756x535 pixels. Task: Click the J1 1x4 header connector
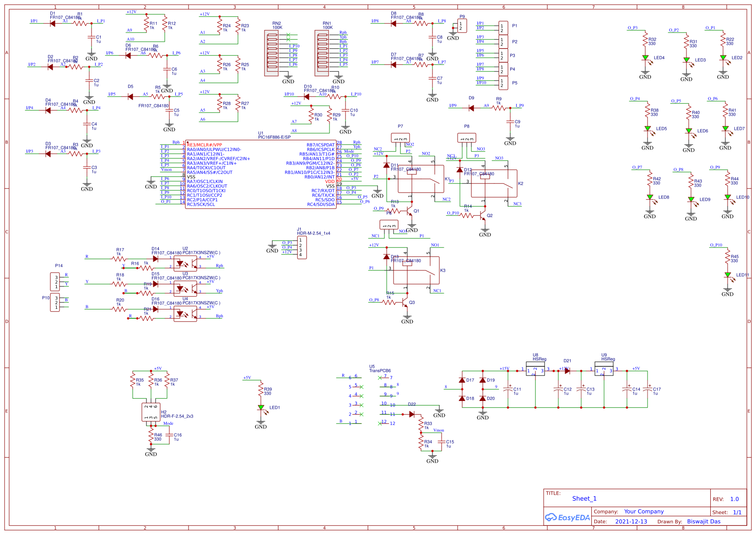(x=302, y=247)
